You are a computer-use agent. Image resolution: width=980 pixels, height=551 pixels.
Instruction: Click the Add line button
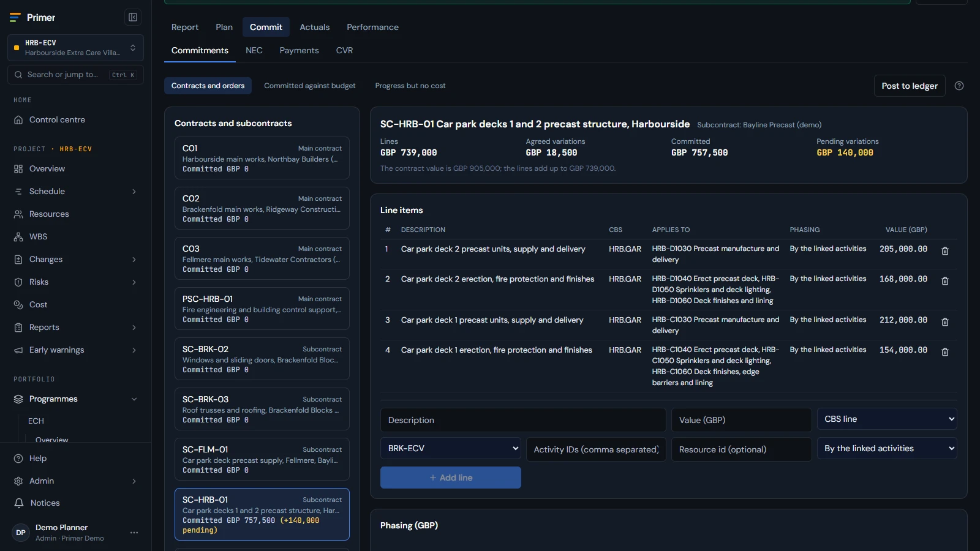pos(451,478)
